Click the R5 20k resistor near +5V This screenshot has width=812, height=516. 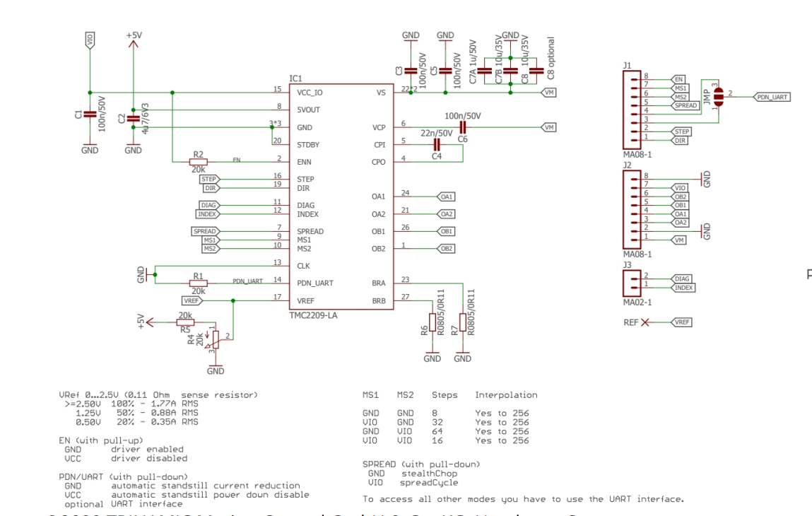185,322
